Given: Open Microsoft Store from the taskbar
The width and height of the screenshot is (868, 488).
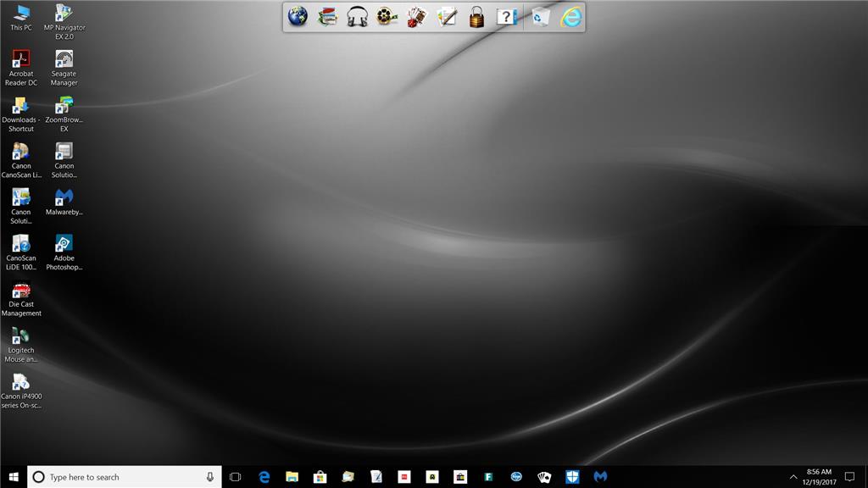Looking at the screenshot, I should click(x=320, y=476).
